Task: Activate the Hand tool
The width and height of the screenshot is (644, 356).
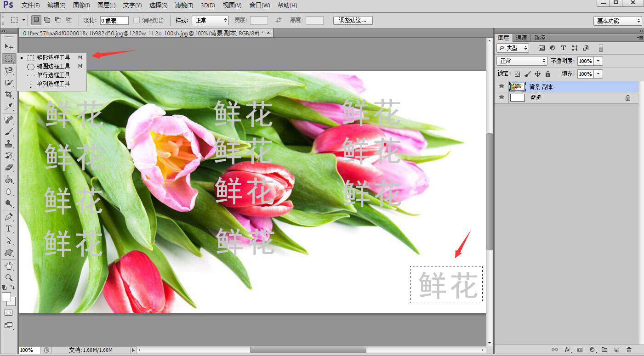Action: tap(8, 266)
